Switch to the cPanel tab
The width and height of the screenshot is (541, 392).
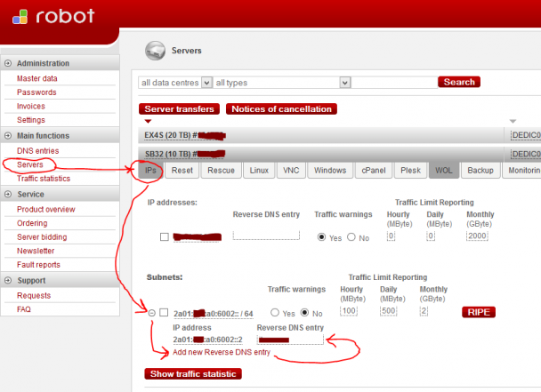click(374, 171)
